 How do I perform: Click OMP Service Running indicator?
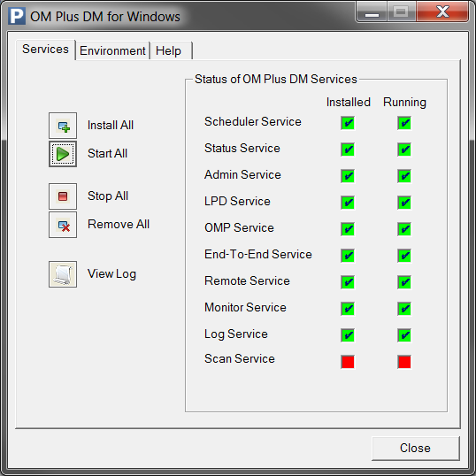pyautogui.click(x=404, y=229)
